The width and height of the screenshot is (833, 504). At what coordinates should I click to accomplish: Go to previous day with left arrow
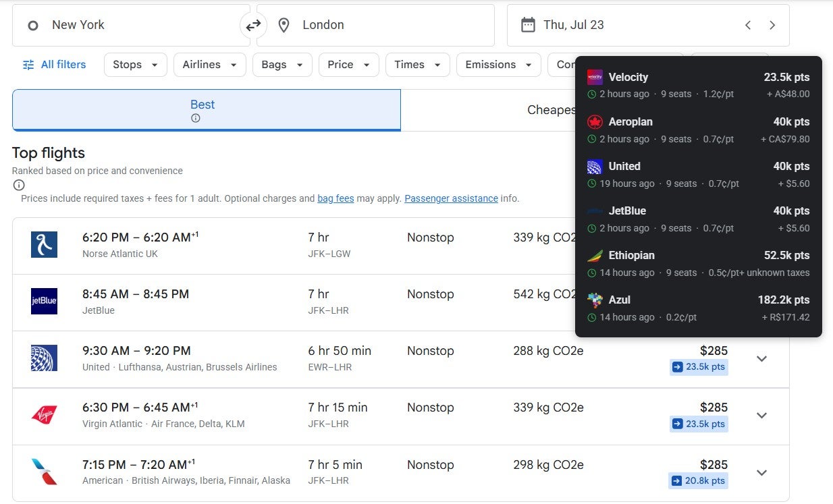pos(748,25)
